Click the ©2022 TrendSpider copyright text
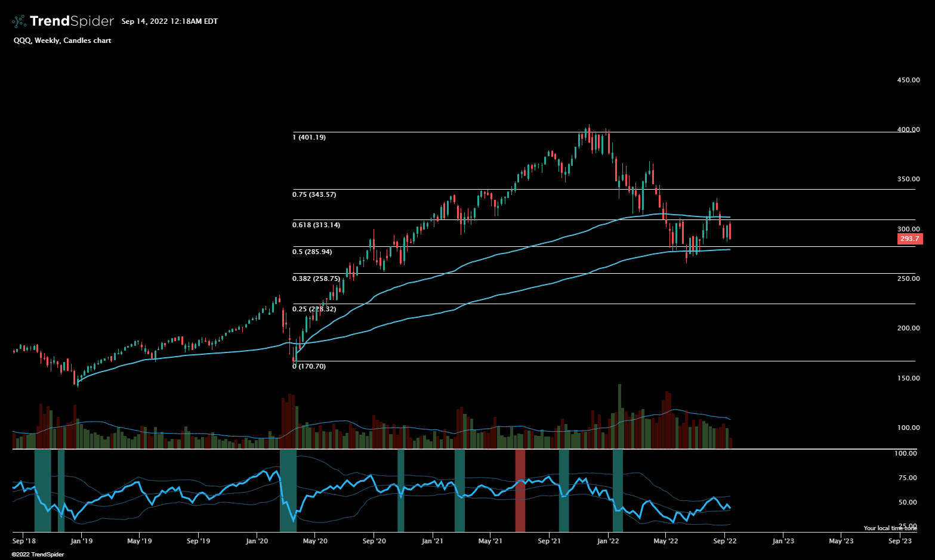The width and height of the screenshot is (935, 560). [38, 555]
